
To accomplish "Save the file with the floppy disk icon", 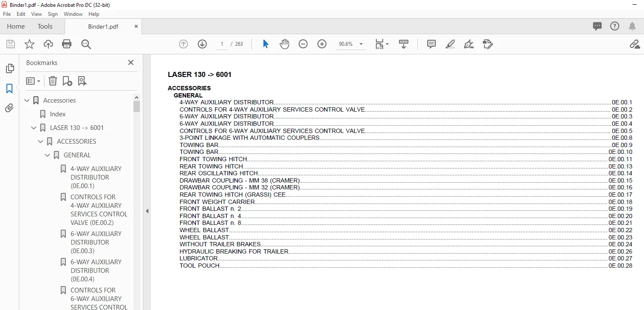I will pos(11,44).
